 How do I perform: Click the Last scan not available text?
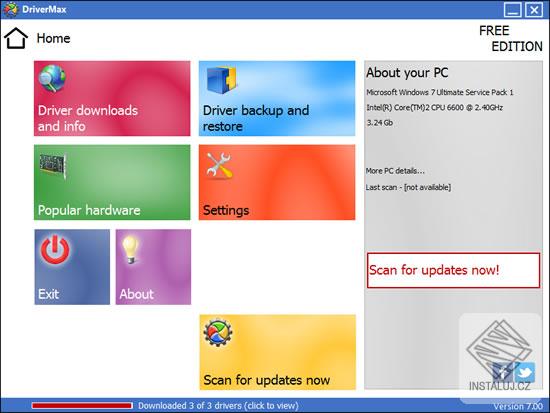pyautogui.click(x=408, y=187)
